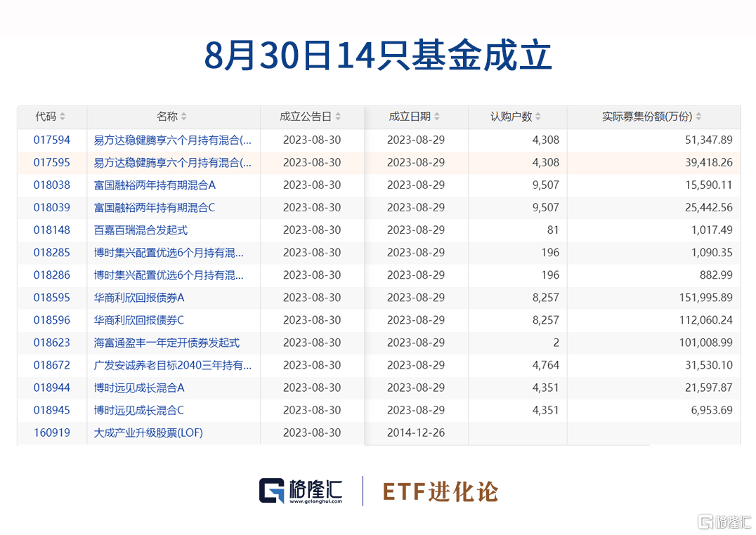Viewport: 756px width, 535px height.
Task: Select fund 富国融裕两年持有期混合A
Action: 155,185
